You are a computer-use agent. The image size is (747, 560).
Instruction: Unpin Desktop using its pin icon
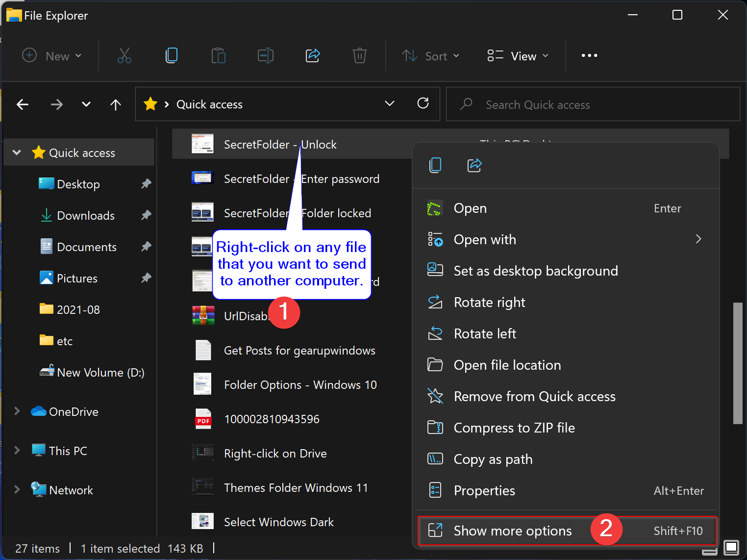[x=146, y=184]
